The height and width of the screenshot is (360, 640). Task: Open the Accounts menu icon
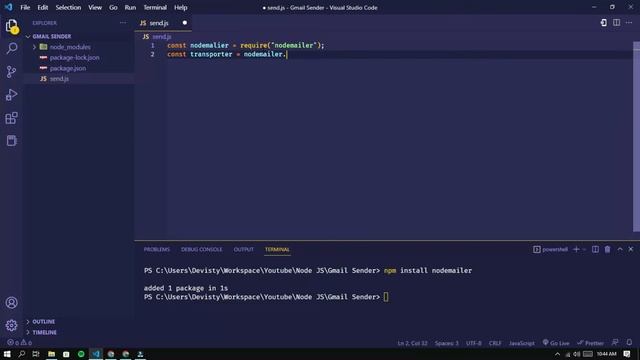11,302
